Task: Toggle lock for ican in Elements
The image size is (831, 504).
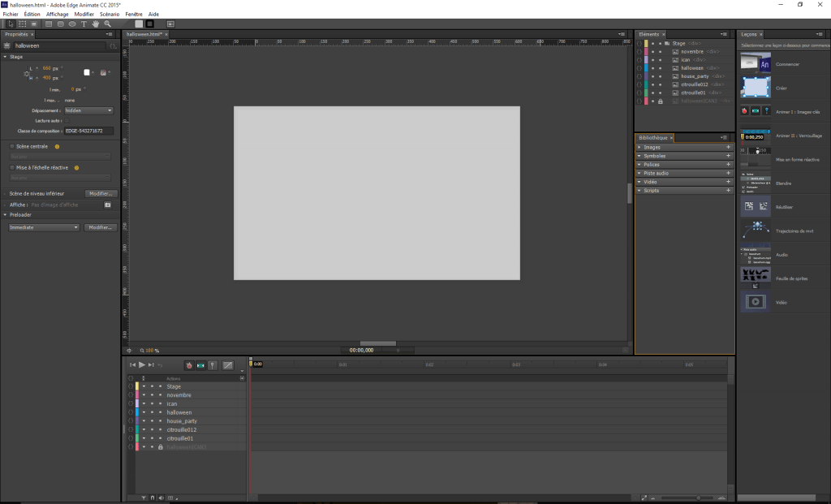Action: point(661,60)
